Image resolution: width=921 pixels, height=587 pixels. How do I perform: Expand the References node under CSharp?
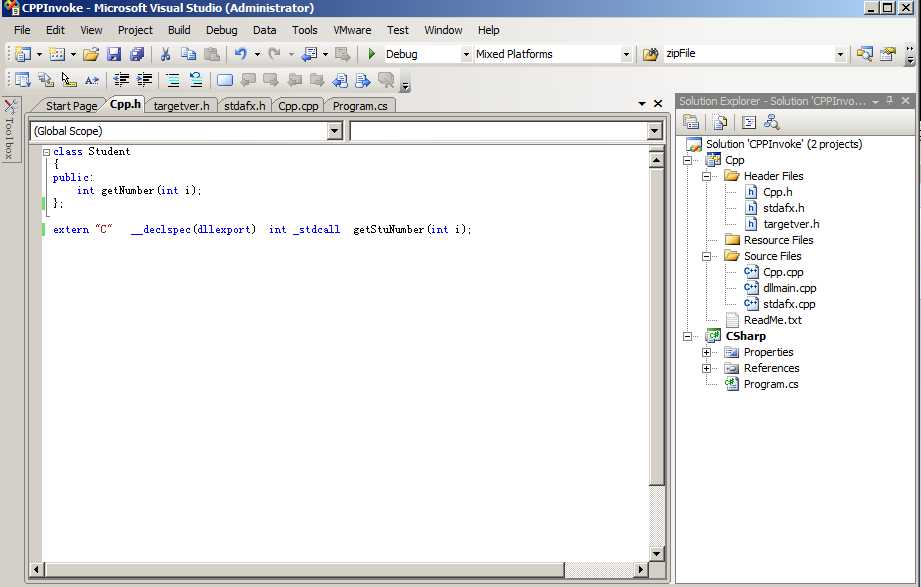(707, 368)
